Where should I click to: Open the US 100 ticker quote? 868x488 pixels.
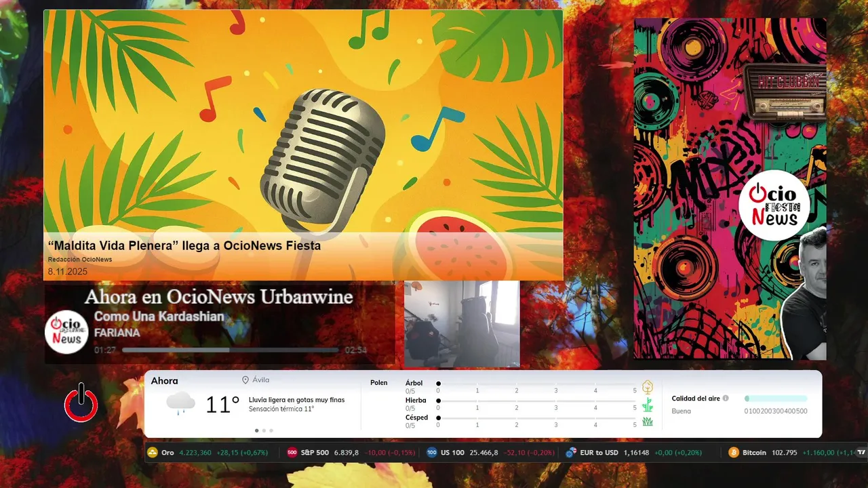(492, 453)
